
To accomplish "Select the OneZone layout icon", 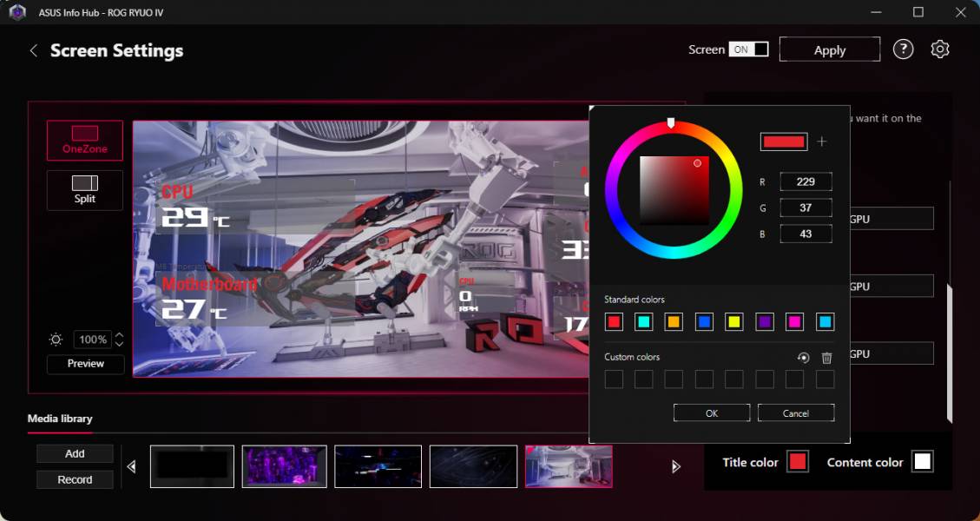I will (x=83, y=139).
